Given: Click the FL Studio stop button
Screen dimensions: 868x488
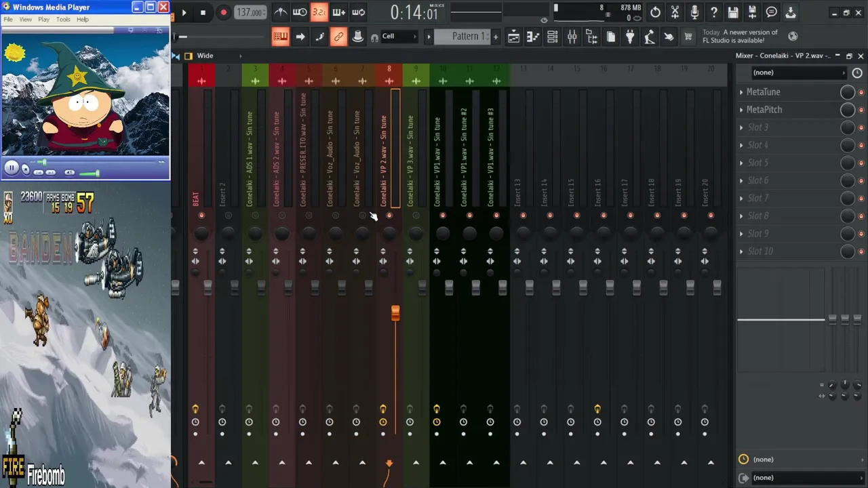Looking at the screenshot, I should (203, 12).
